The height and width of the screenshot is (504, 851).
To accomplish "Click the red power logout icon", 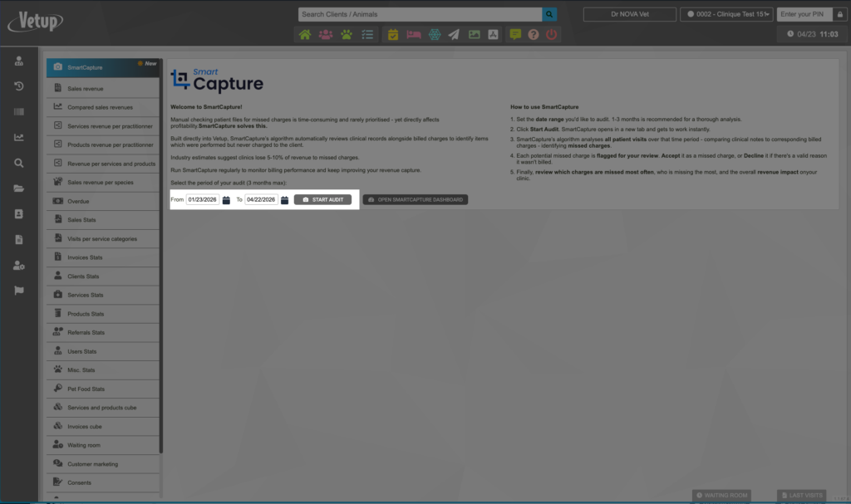I will tap(552, 35).
